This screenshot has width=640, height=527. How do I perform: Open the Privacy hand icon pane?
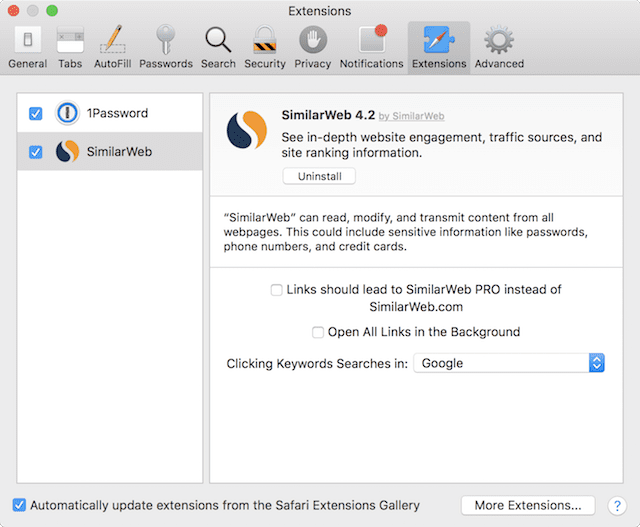click(312, 46)
